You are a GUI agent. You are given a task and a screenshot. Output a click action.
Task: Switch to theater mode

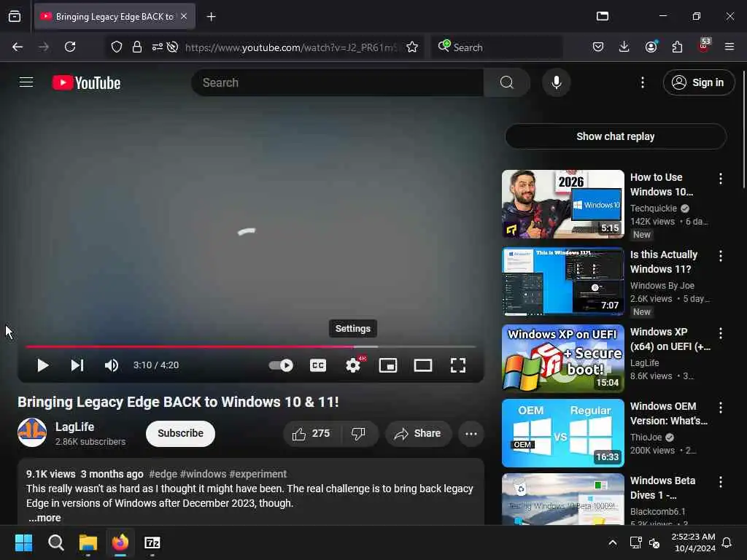pos(423,365)
